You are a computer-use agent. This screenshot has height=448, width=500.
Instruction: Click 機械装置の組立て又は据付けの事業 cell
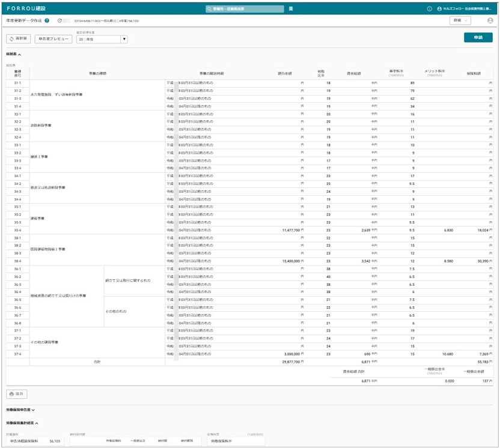click(67, 296)
